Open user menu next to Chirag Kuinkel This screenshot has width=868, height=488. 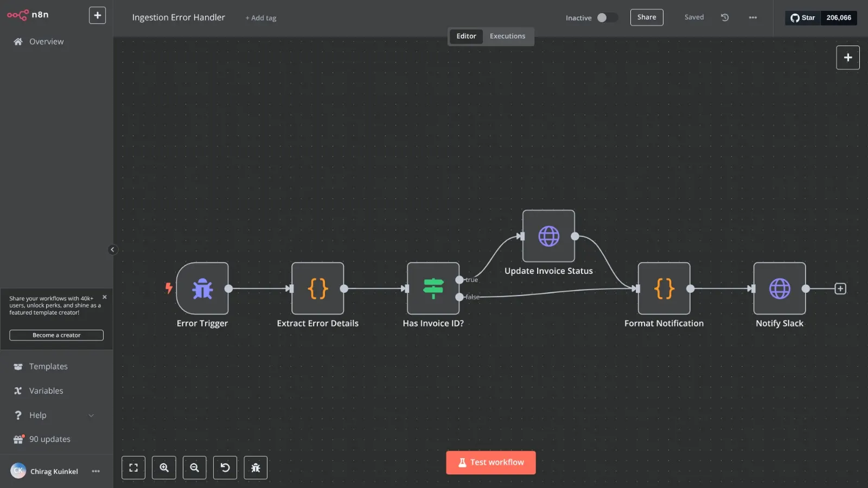coord(96,471)
